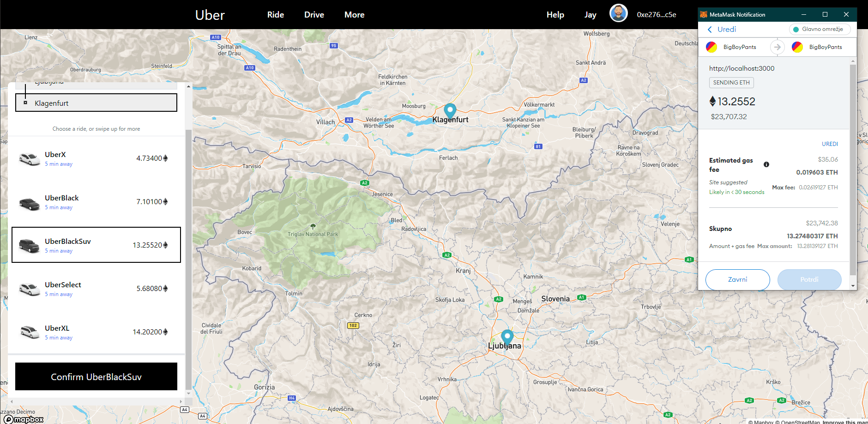Click the Improve this map link
Viewport: 868px width, 424px height.
[x=844, y=422]
